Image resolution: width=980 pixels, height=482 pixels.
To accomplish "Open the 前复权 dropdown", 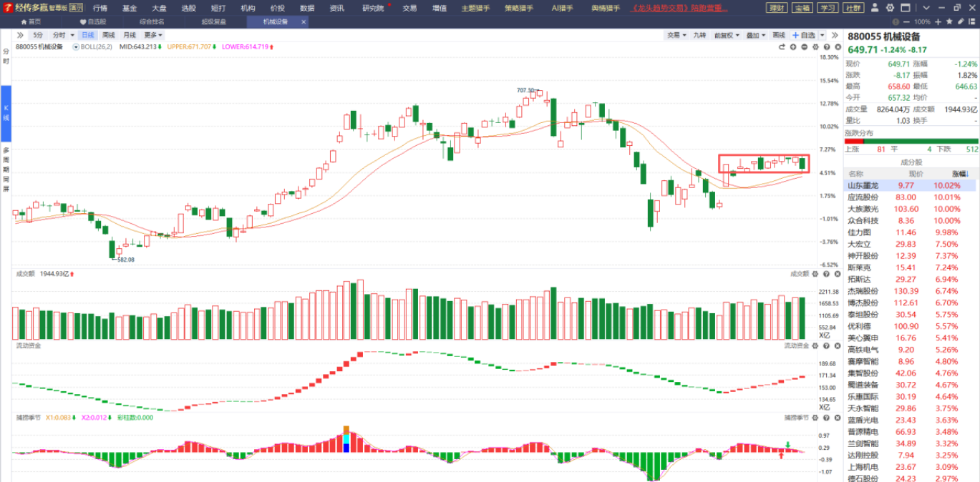I will coord(727,35).
